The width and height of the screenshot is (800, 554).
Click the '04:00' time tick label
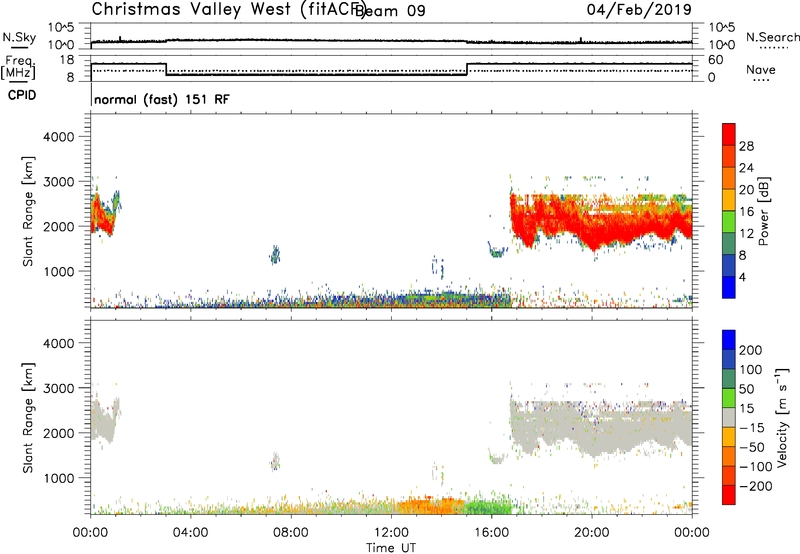pos(190,533)
